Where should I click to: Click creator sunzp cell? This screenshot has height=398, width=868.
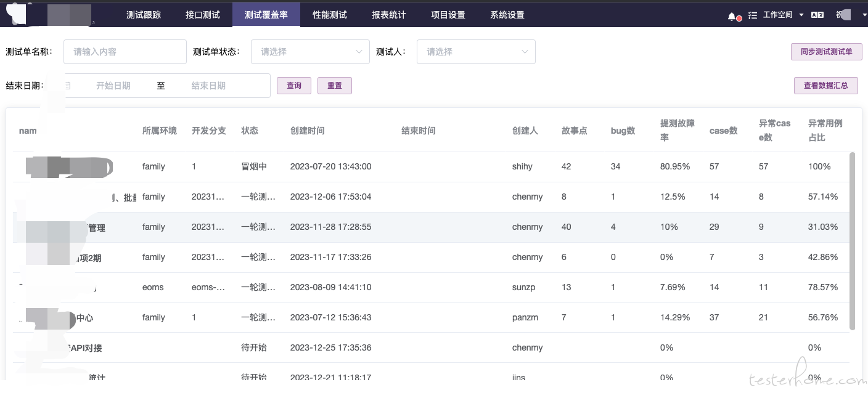524,287
